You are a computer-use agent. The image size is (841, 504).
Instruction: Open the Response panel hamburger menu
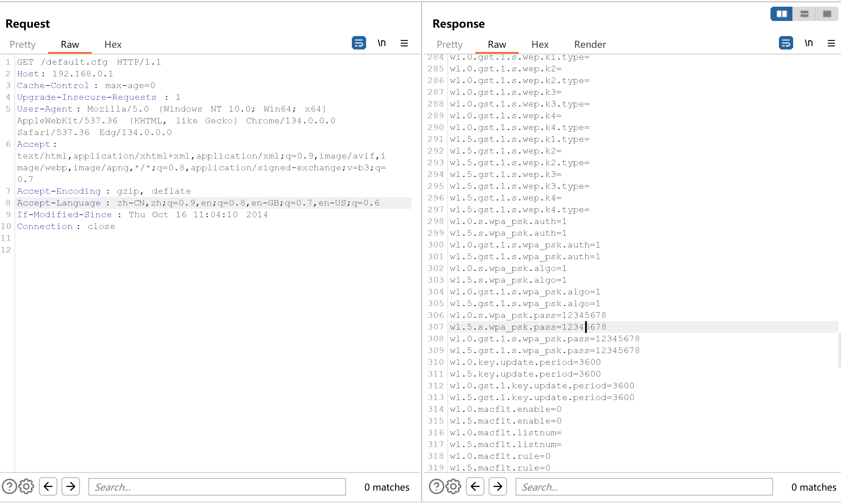point(831,43)
